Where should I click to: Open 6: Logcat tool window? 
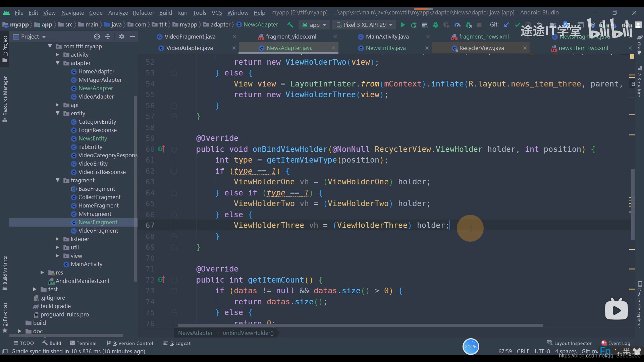click(177, 343)
